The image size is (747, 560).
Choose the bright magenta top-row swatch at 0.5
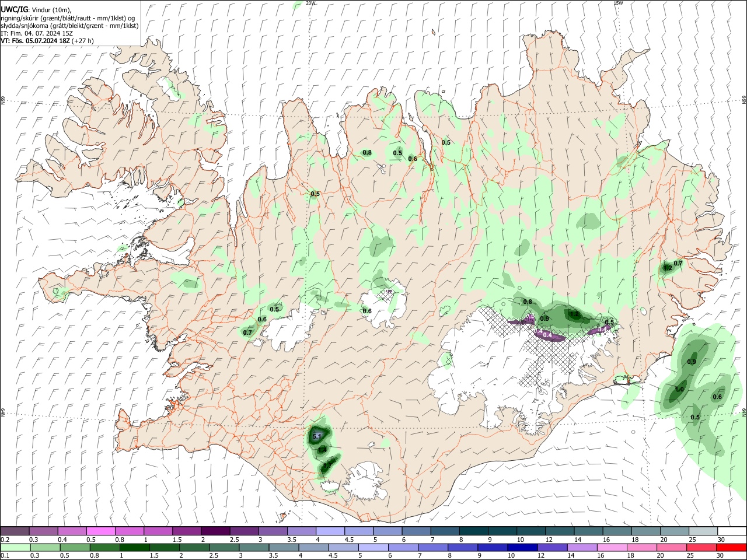(101, 531)
